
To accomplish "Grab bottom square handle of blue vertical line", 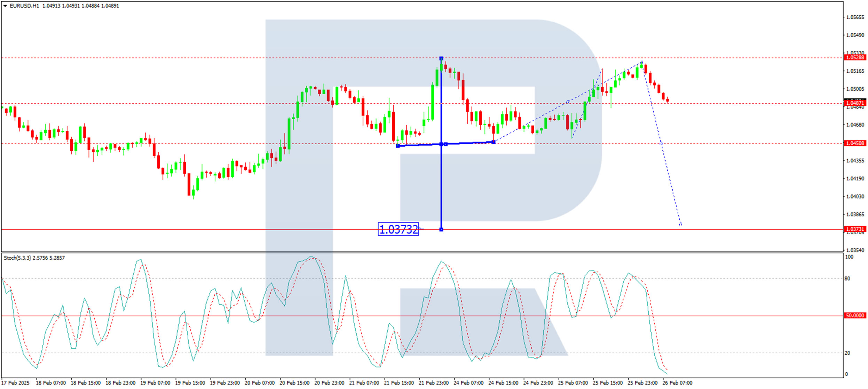I will pos(441,229).
